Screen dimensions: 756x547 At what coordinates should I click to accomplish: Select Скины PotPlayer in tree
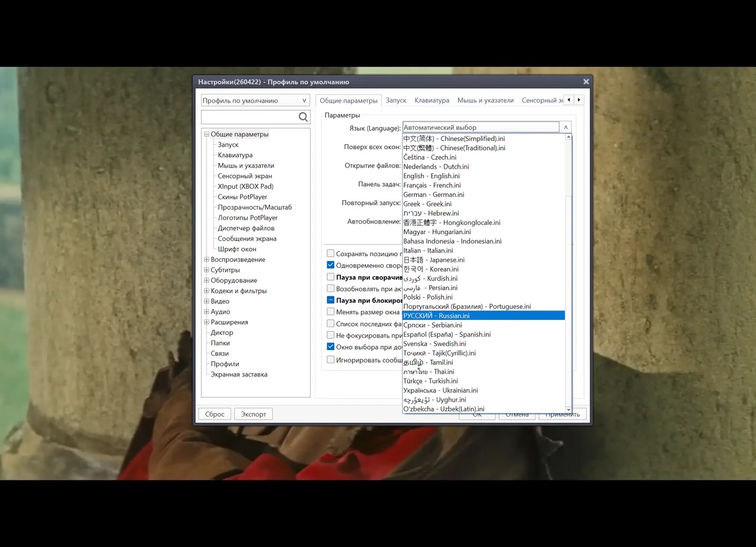click(243, 197)
